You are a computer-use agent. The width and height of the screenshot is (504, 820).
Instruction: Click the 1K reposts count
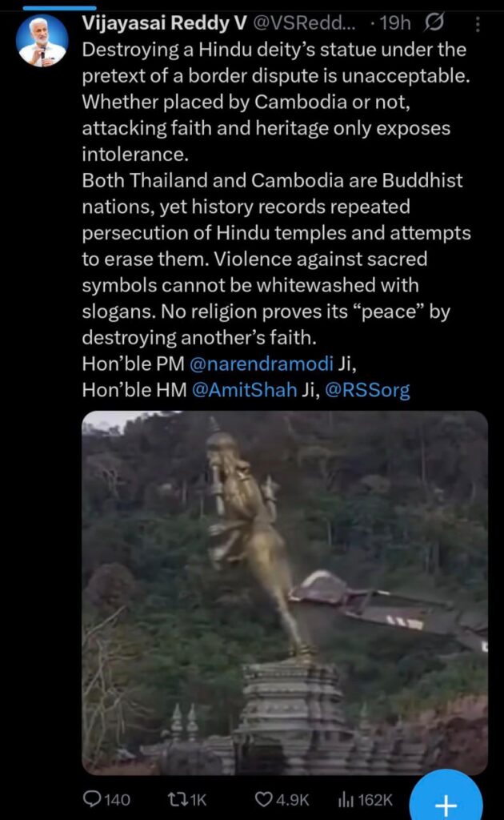click(198, 800)
